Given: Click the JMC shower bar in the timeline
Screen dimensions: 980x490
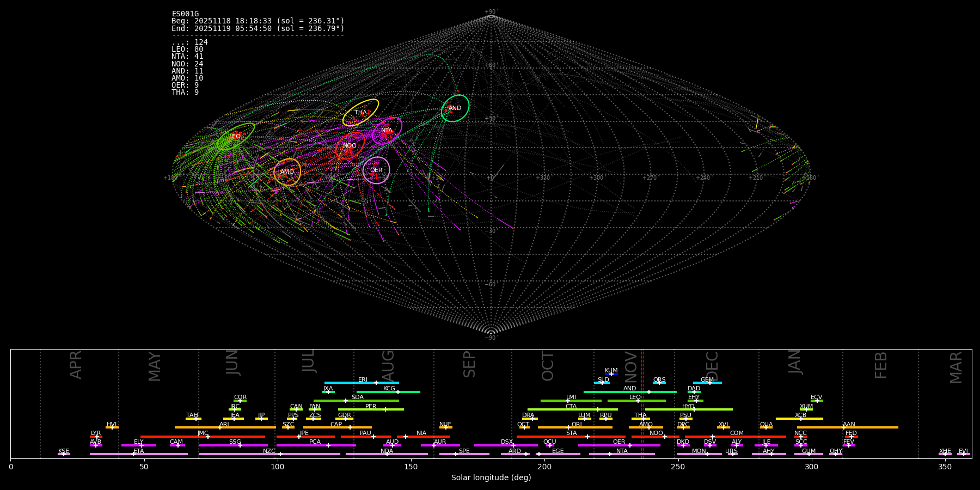Looking at the screenshot, I should pyautogui.click(x=203, y=437).
